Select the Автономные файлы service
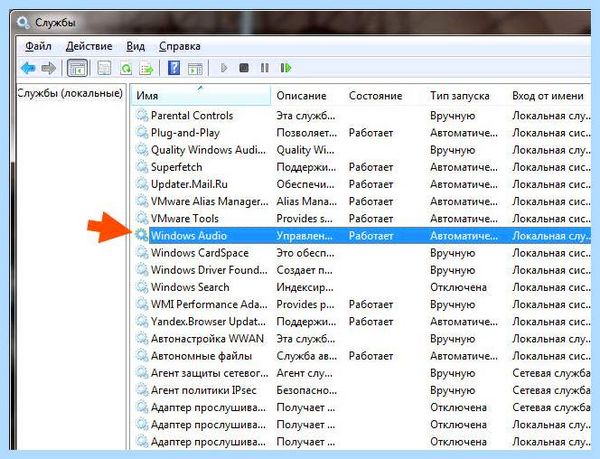Viewport: 600px width, 459px height. tap(201, 356)
